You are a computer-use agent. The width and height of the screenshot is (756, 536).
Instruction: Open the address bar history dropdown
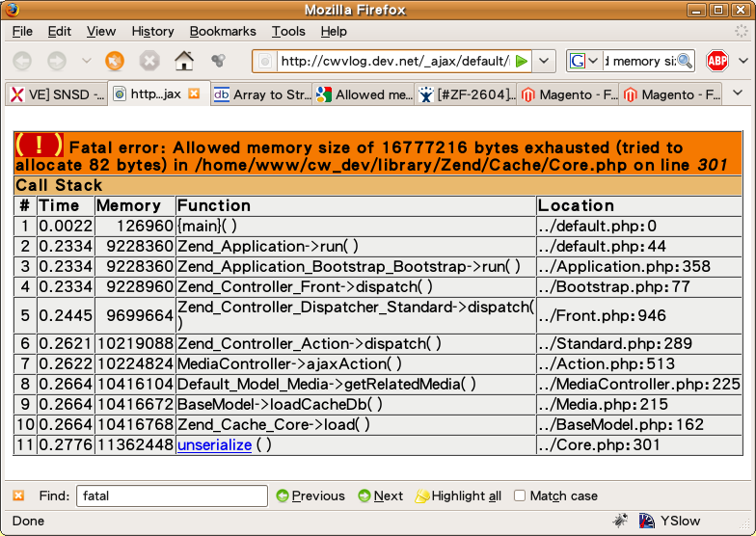point(545,61)
